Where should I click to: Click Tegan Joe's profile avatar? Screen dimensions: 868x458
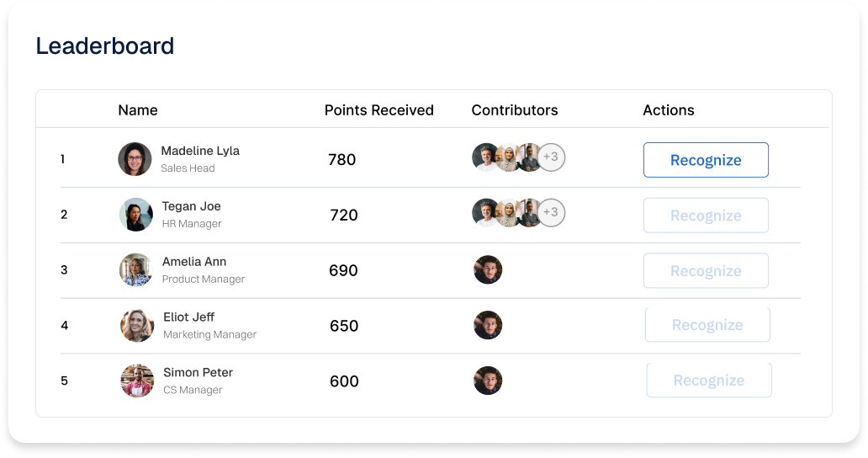(135, 215)
